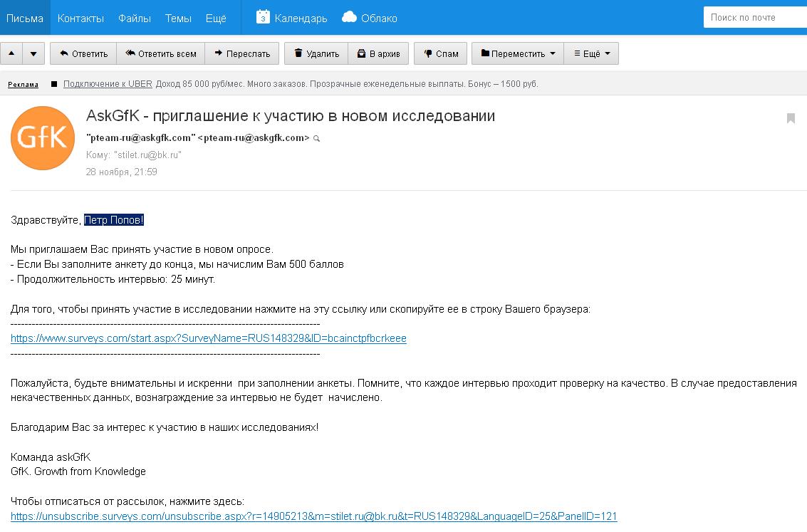Delete the message with Удалить

[x=316, y=53]
